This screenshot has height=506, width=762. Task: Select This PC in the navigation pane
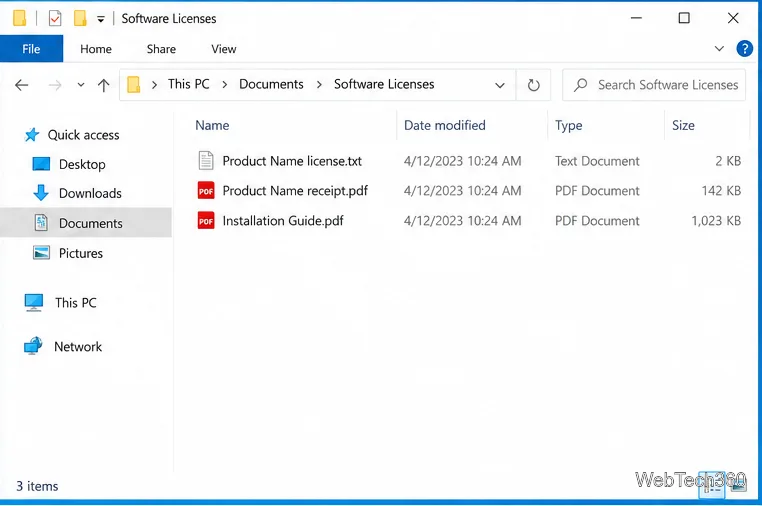click(76, 303)
